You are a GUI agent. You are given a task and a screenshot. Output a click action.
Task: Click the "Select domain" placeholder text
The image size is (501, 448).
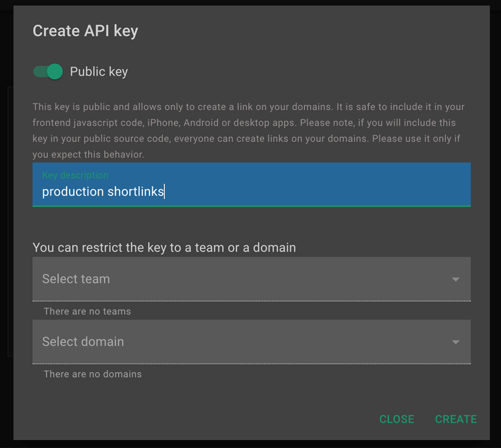coord(83,341)
